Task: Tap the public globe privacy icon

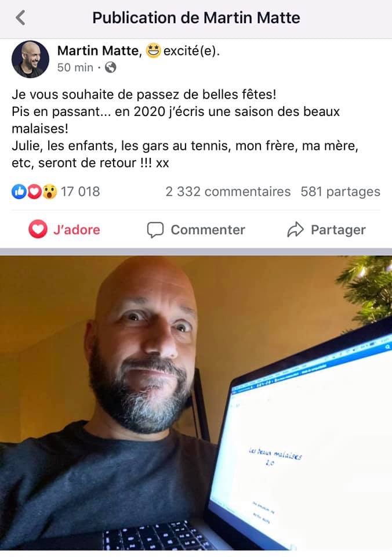Action: 110,67
